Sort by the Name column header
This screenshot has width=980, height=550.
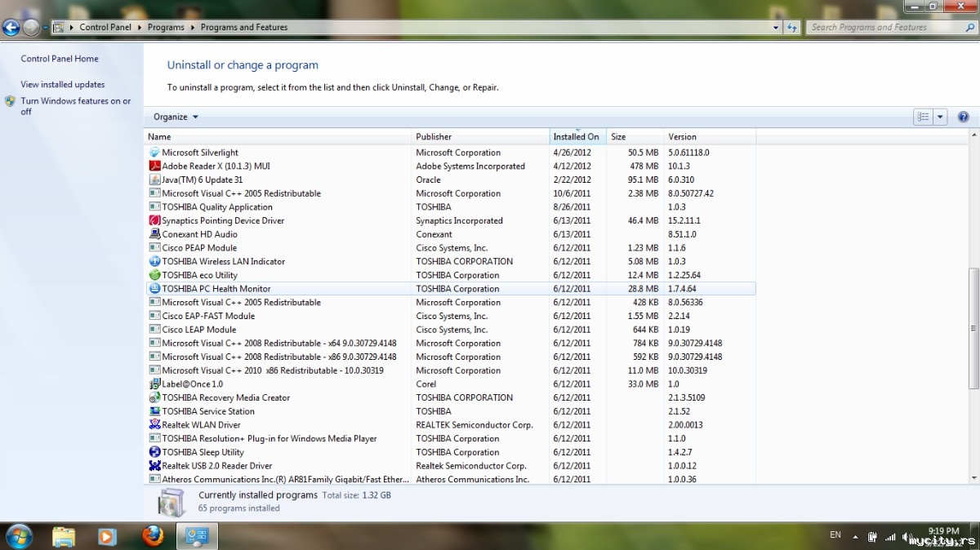(278, 136)
